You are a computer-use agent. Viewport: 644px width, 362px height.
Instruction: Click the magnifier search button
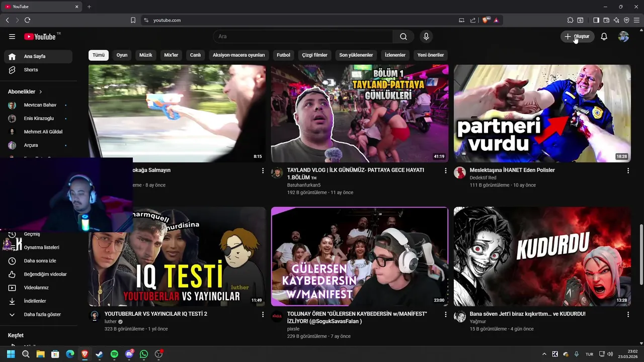pyautogui.click(x=404, y=36)
